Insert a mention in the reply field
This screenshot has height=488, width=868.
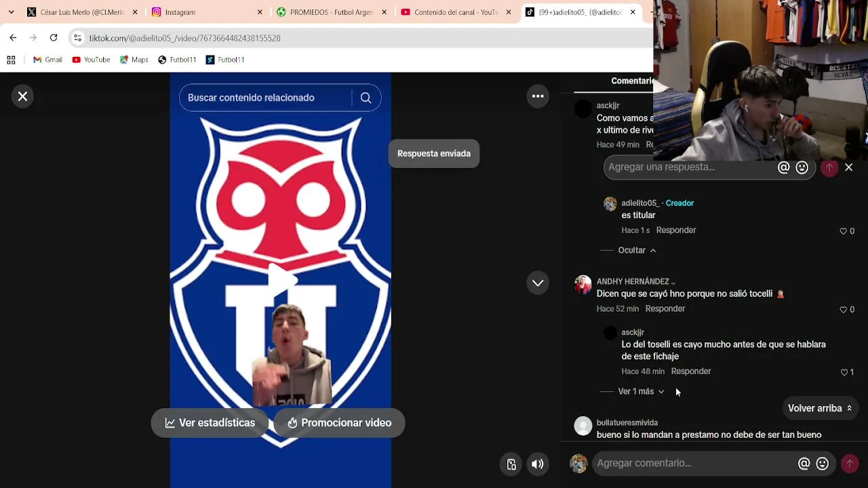pyautogui.click(x=783, y=167)
